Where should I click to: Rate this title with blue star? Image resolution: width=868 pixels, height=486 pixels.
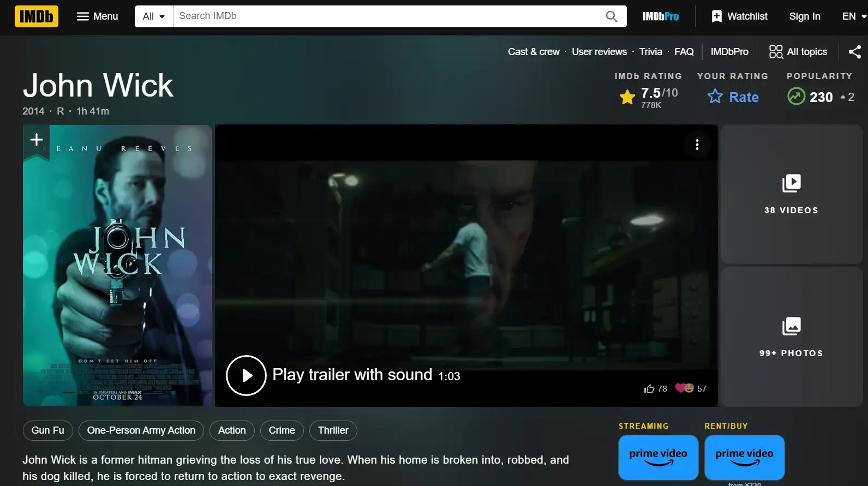pyautogui.click(x=733, y=97)
